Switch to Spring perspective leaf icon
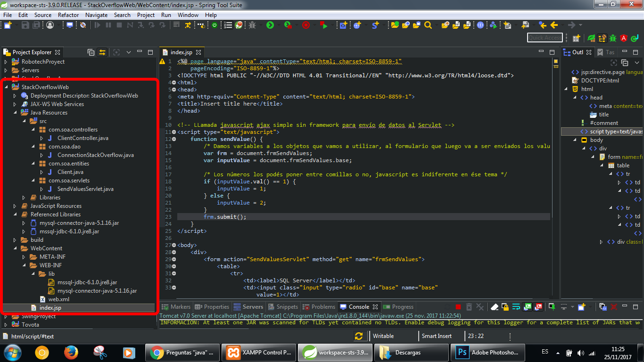 [x=591, y=38]
